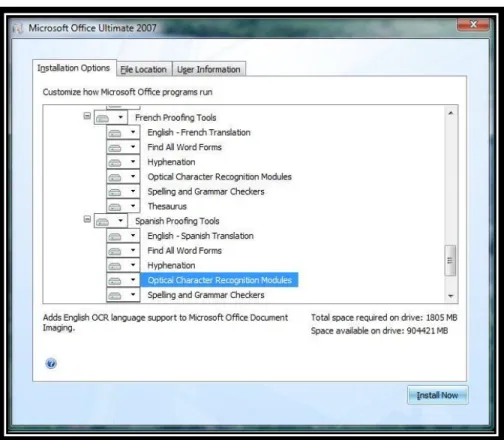
Task: Select English - Spanish Translation item
Action: click(x=201, y=236)
